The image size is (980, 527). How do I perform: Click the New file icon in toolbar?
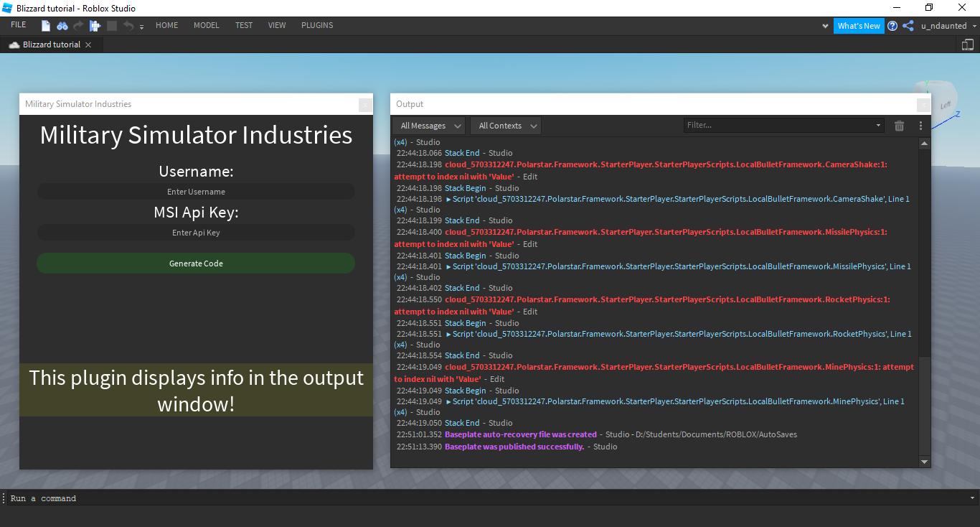[46, 26]
